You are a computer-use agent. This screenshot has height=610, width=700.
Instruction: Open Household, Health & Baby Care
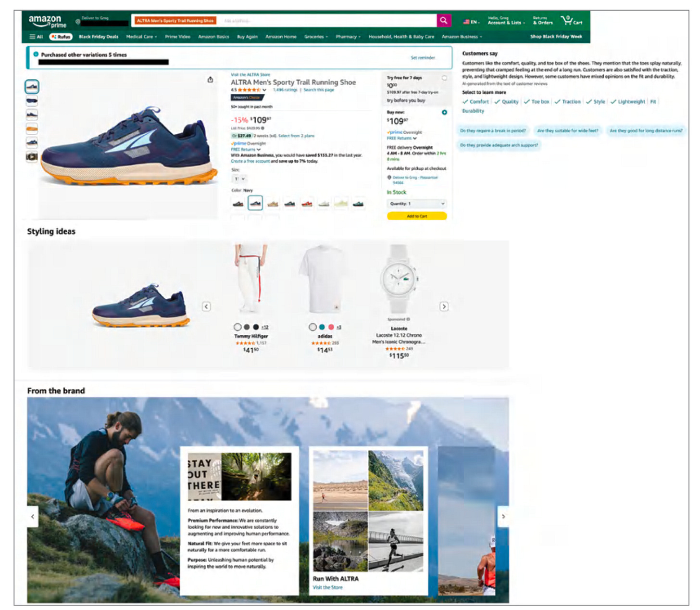pyautogui.click(x=401, y=37)
